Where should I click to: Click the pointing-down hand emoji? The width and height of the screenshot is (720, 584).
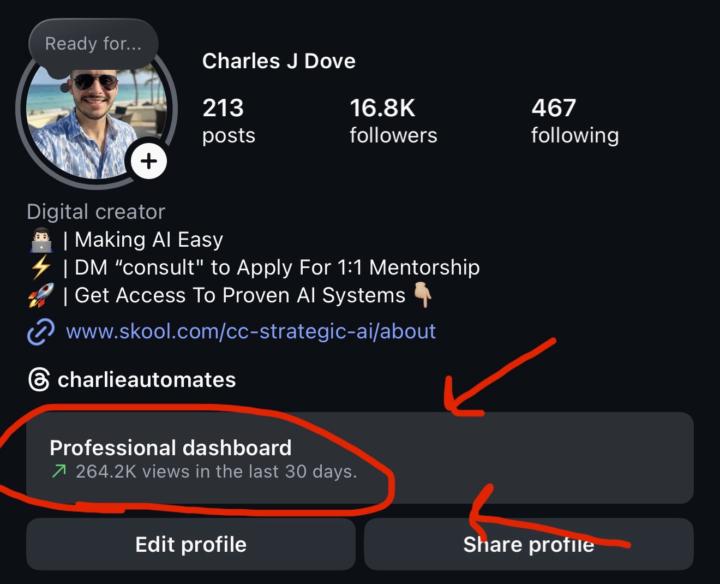tap(423, 295)
